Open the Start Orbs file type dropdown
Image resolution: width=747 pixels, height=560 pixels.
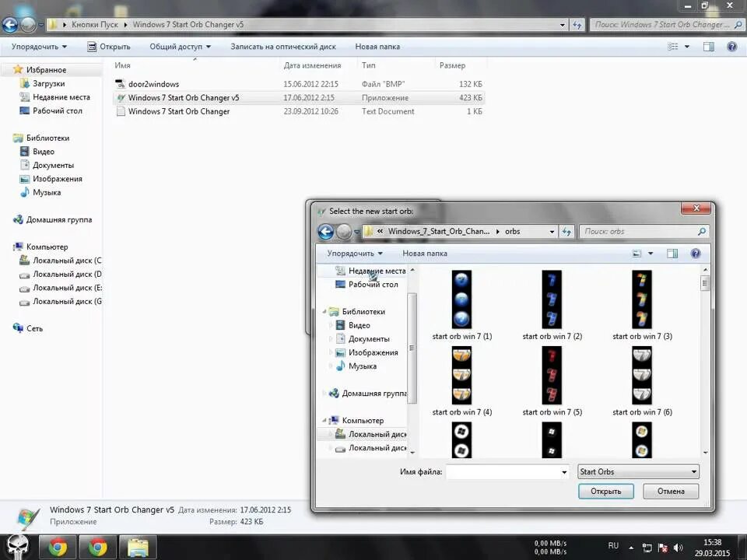click(x=638, y=471)
